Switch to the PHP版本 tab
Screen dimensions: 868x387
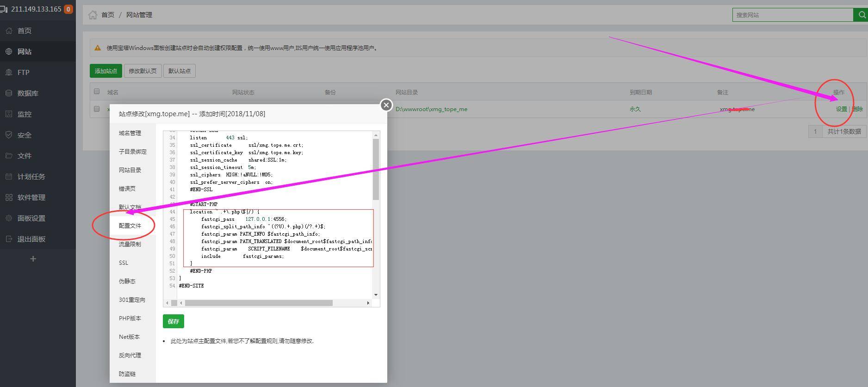[130, 318]
